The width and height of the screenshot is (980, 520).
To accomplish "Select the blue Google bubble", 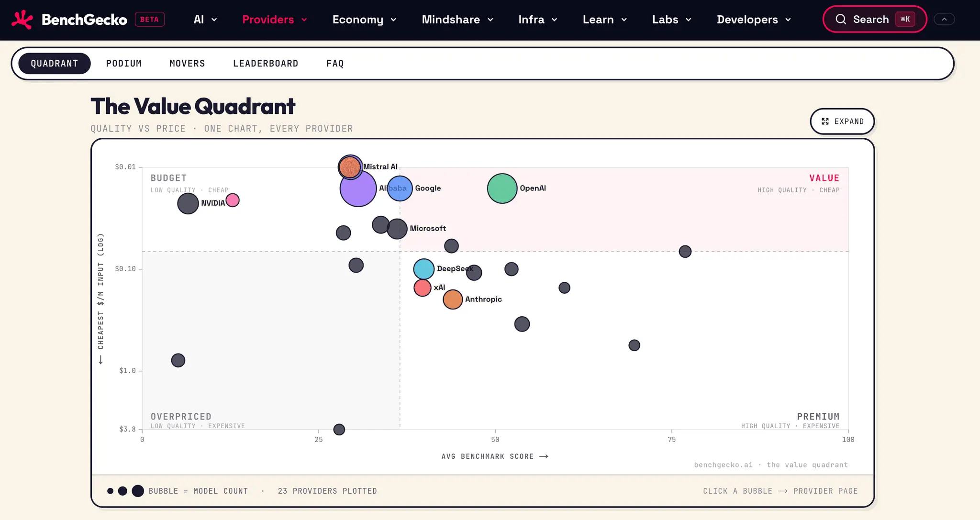I will pyautogui.click(x=400, y=188).
